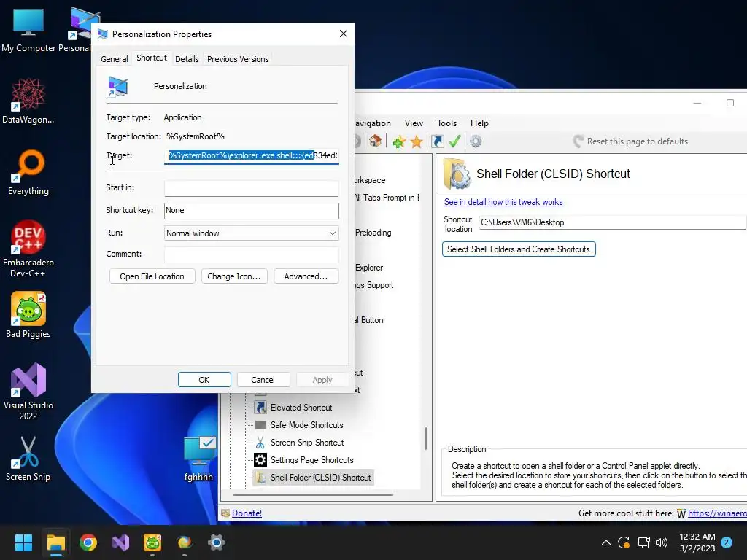This screenshot has height=560, width=747.
Task: Open the clock and date in taskbar
Action: pyautogui.click(x=697, y=542)
